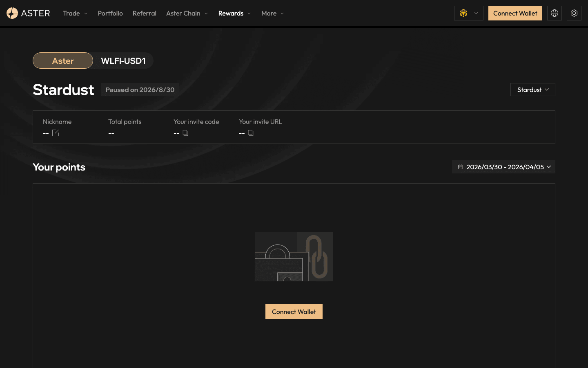Screen dimensions: 588x368
Task: Open the 2026/03/30 - 2026/04/05 date range picker
Action: click(503, 167)
